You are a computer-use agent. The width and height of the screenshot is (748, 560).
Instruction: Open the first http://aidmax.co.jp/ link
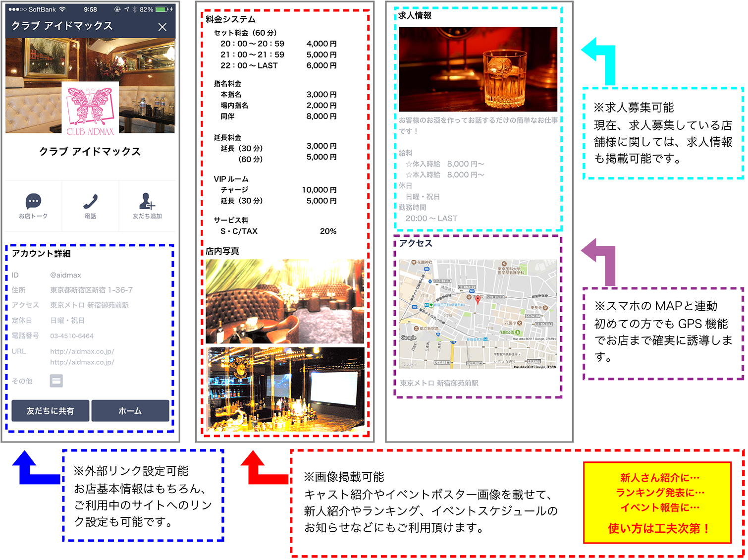[82, 351]
